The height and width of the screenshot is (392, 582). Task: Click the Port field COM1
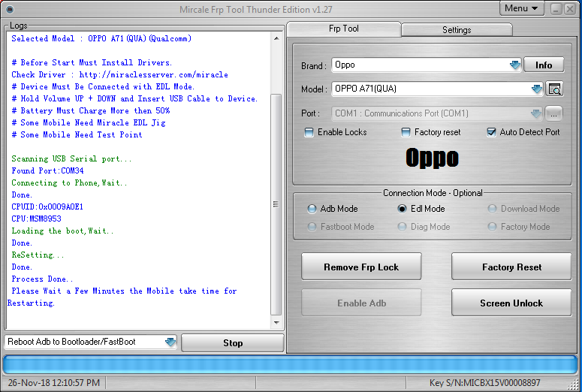tap(437, 113)
